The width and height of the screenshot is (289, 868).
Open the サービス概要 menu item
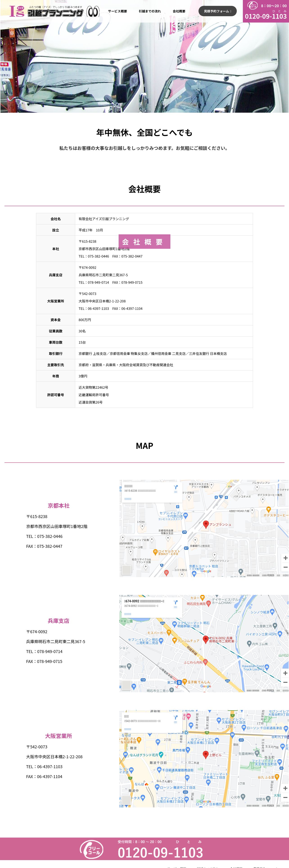pyautogui.click(x=117, y=11)
